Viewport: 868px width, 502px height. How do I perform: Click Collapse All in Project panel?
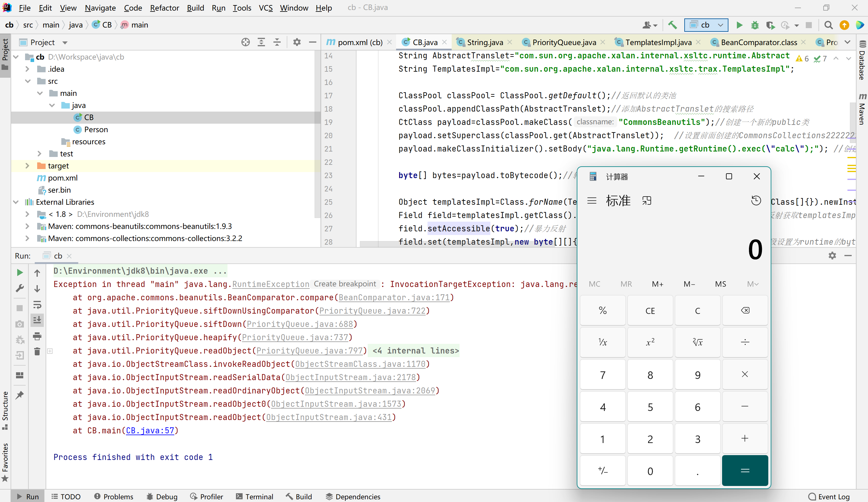click(x=277, y=42)
